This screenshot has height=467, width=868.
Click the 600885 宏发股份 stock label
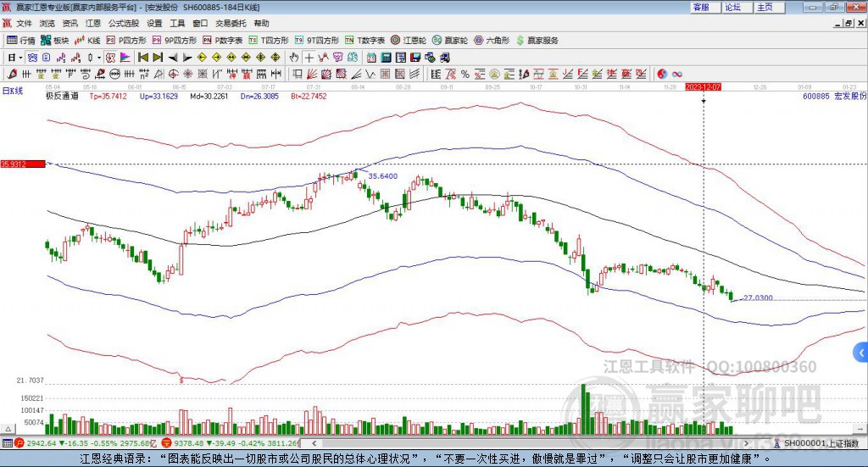pyautogui.click(x=834, y=97)
